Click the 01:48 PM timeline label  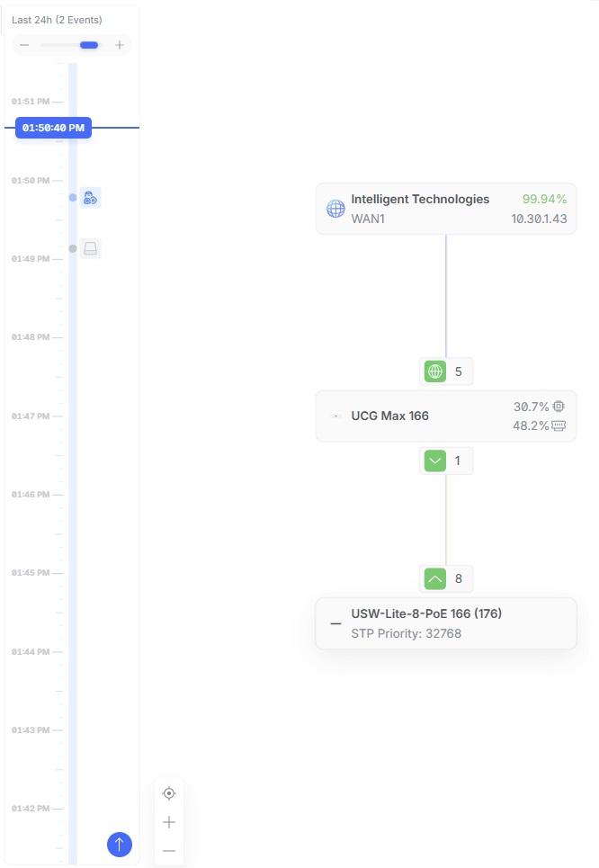[x=31, y=337]
